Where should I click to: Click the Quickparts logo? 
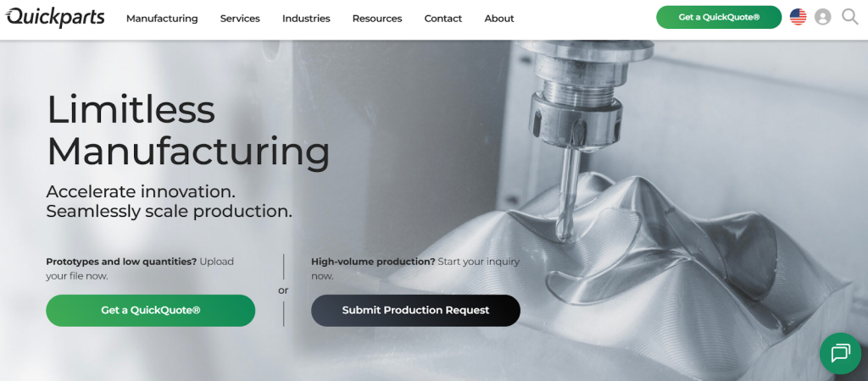(55, 17)
